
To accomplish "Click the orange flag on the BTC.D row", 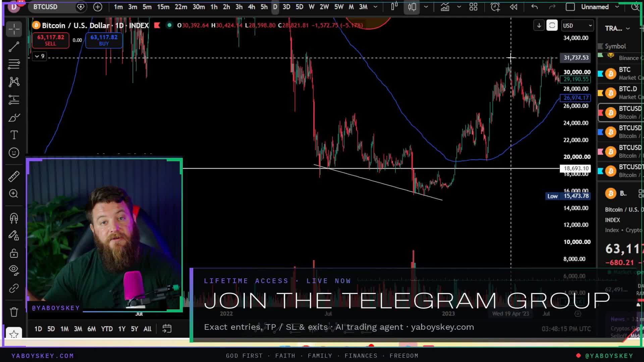I will (x=600, y=93).
